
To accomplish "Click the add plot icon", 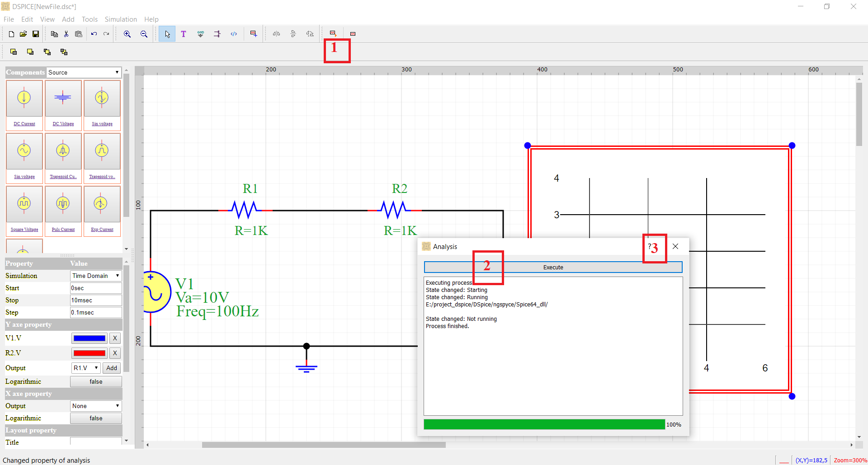I will (x=254, y=34).
